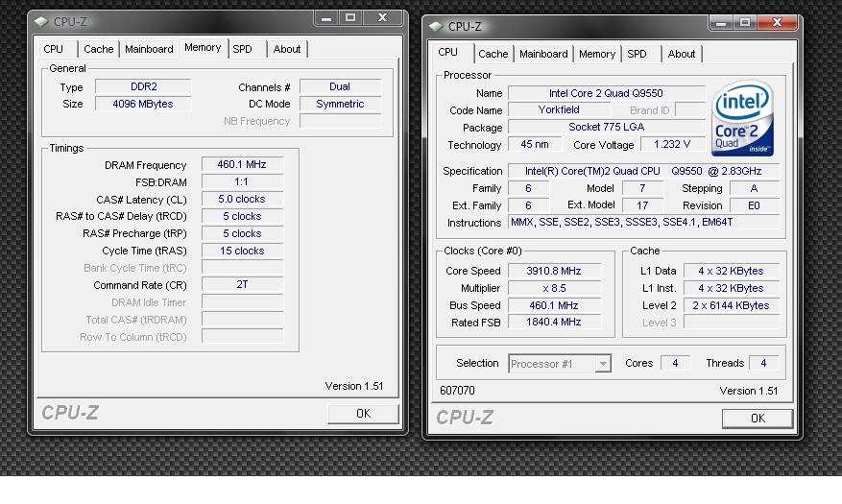The height and width of the screenshot is (504, 842).
Task: Open About tab in right window
Action: (682, 54)
